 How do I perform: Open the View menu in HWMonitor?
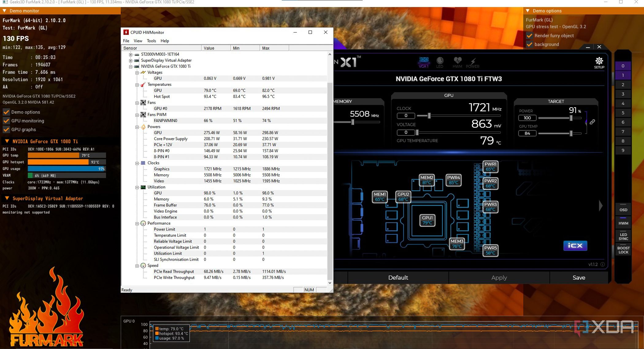point(138,41)
